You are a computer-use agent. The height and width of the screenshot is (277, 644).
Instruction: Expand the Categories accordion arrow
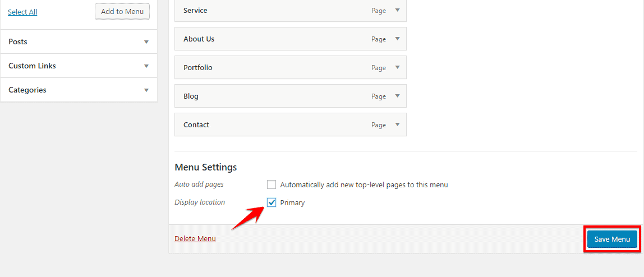click(x=146, y=90)
